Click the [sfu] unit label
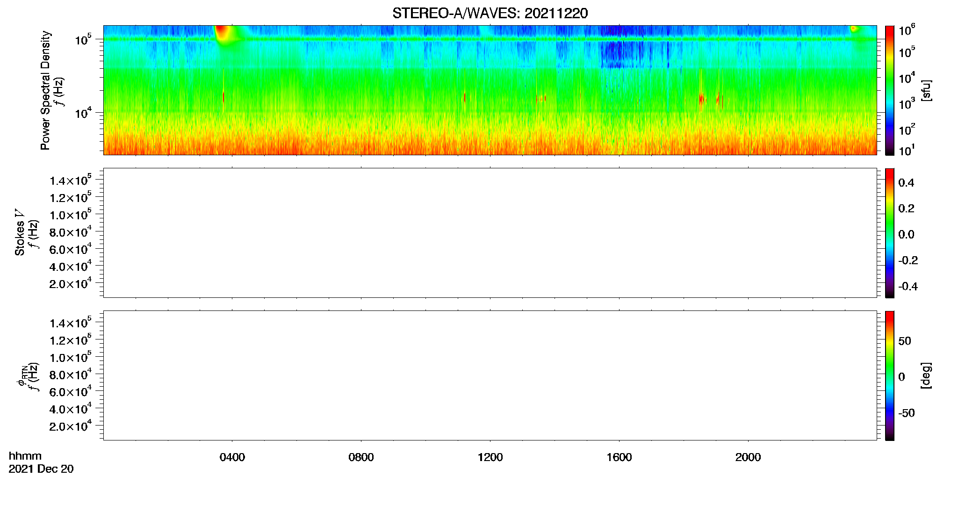 (x=926, y=90)
